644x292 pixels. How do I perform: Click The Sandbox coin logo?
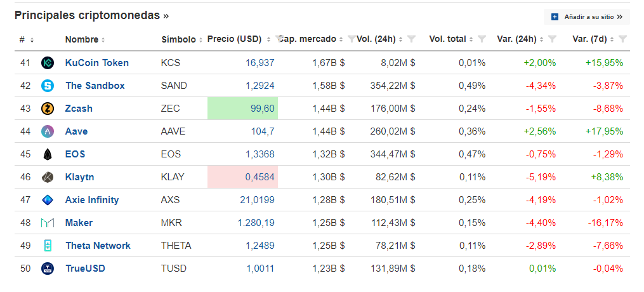pyautogui.click(x=48, y=86)
